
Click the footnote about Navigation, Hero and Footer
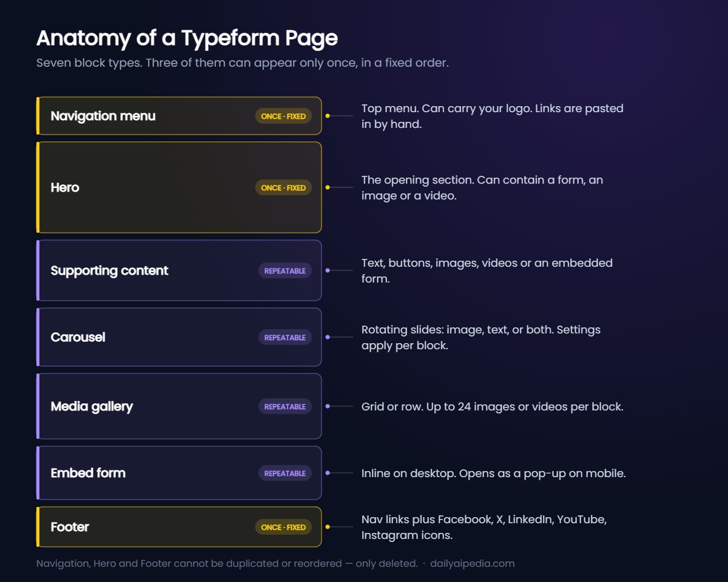pos(227,564)
